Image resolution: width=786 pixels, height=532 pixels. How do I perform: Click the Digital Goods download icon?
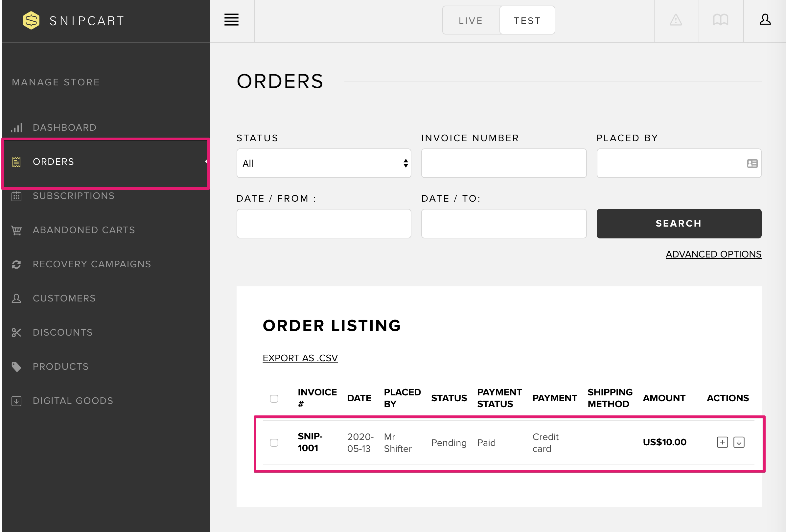pyautogui.click(x=16, y=401)
